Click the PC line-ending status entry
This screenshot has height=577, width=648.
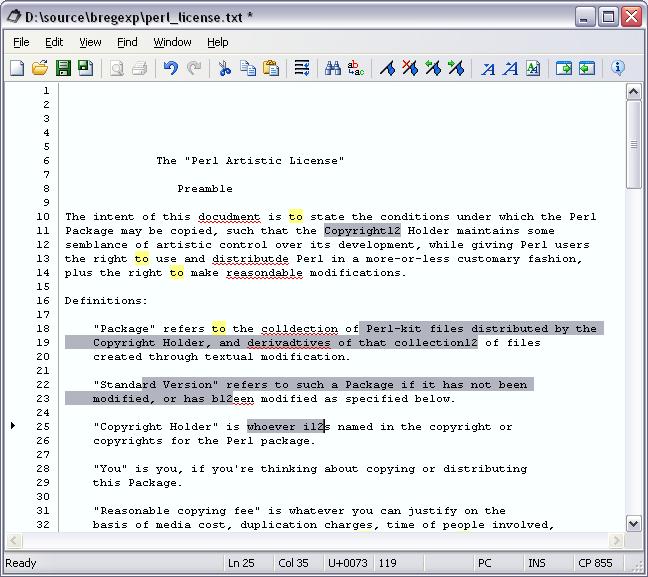click(484, 563)
